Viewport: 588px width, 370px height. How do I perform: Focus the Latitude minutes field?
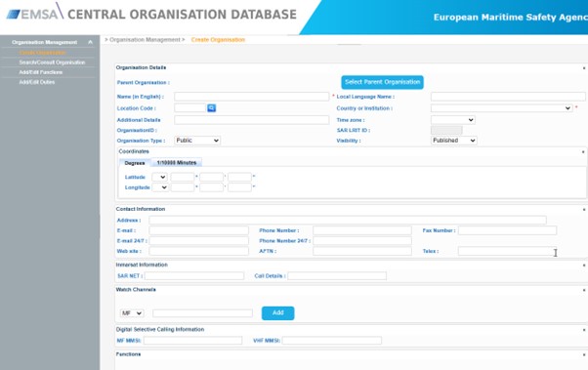click(212, 177)
